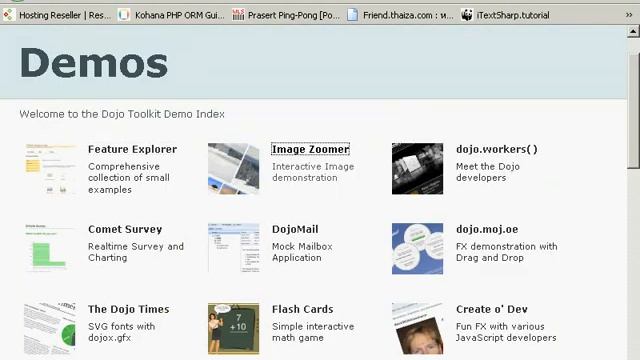Click 'FX demonstration with Drag and Drop' text
The height and width of the screenshot is (360, 640).
[507, 252]
